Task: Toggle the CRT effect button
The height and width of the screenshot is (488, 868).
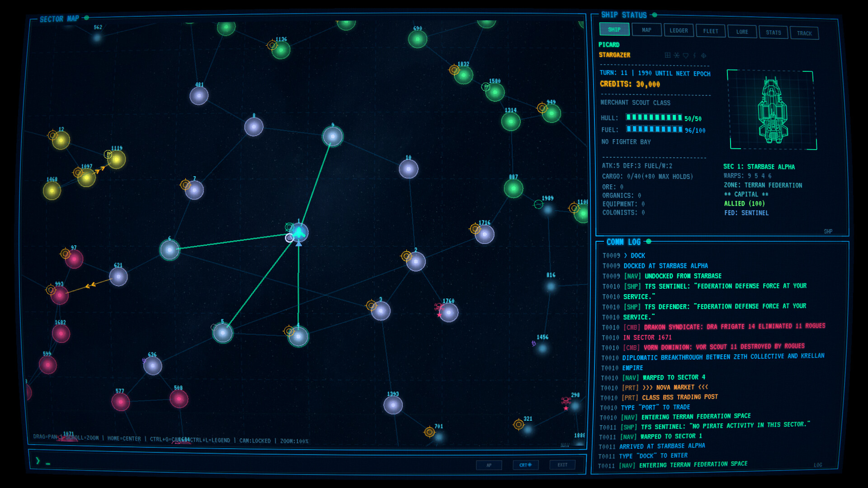Action: [x=525, y=465]
